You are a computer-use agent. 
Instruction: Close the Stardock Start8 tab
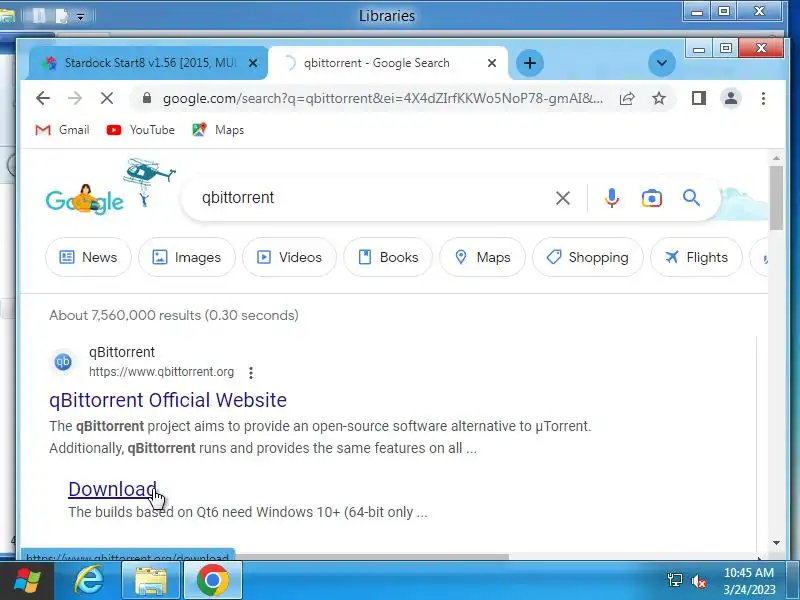pyautogui.click(x=253, y=63)
